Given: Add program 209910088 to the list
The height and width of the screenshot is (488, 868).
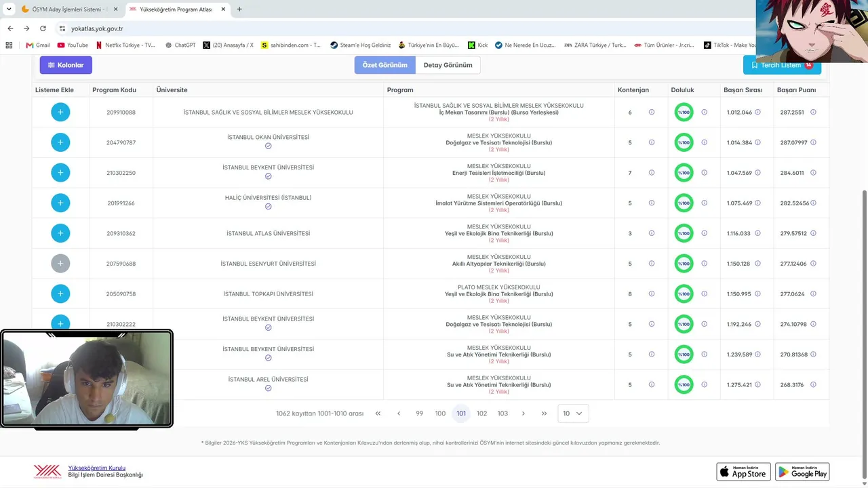Looking at the screenshot, I should click(60, 112).
